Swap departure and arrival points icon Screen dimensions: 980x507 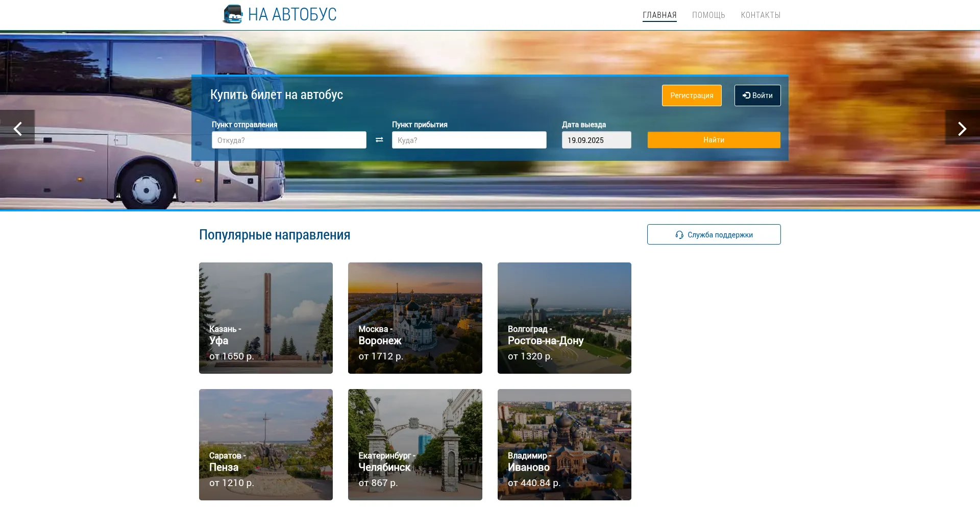pos(379,140)
